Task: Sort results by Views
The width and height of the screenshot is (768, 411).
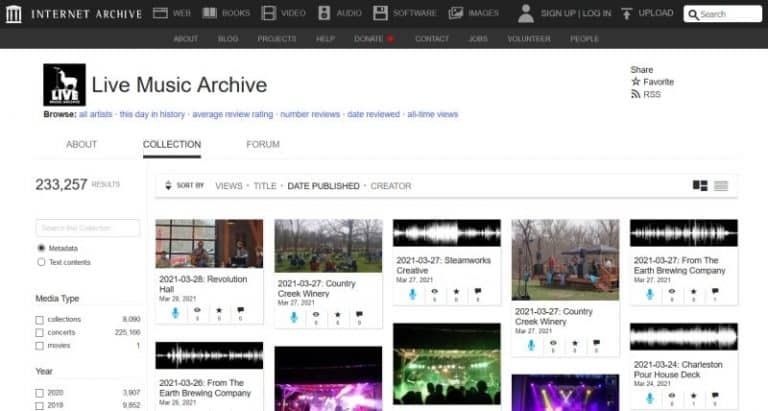Action: 229,186
